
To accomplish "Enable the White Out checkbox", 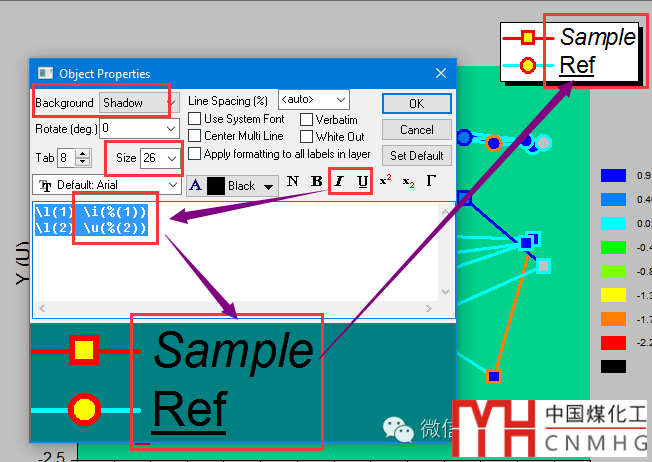I will point(307,136).
